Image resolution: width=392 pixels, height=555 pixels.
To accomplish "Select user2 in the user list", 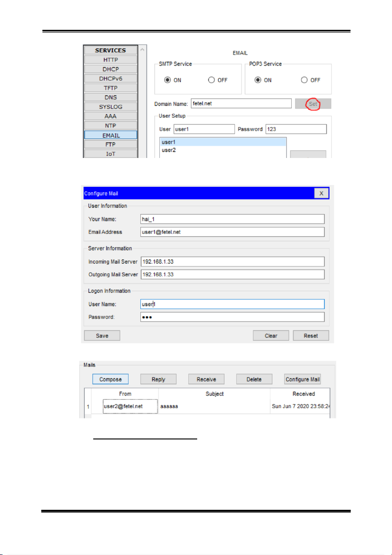I will pyautogui.click(x=223, y=150).
